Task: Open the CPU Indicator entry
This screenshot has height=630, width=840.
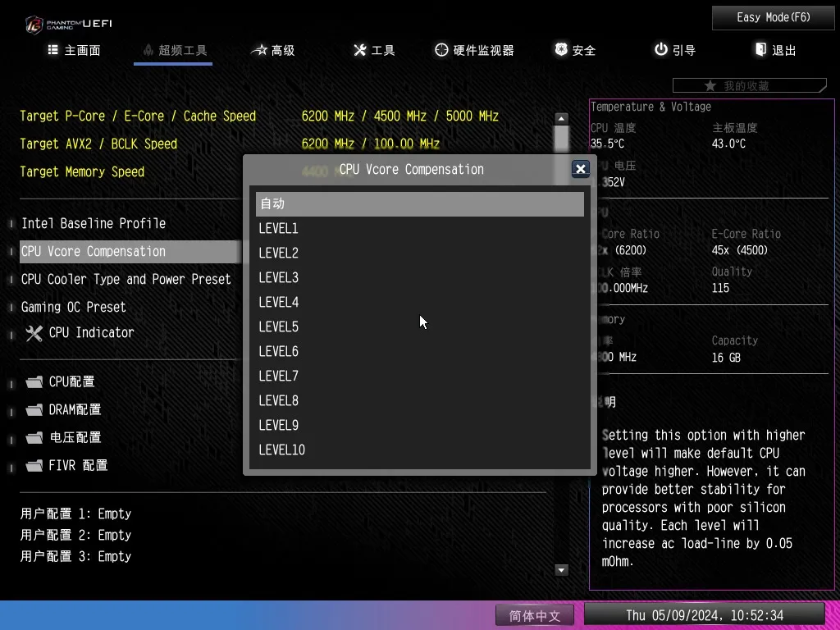Action: tap(92, 333)
